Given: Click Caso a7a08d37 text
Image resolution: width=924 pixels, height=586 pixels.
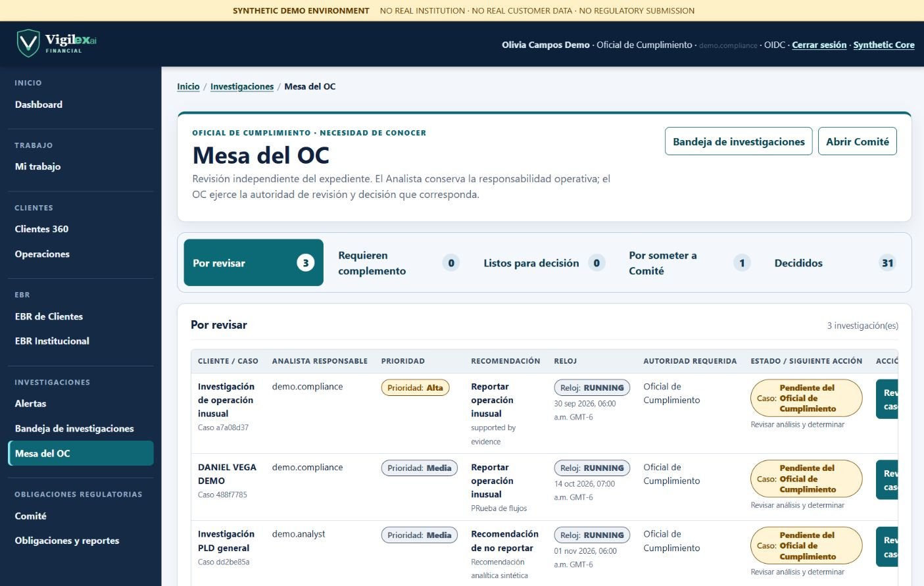Looking at the screenshot, I should (223, 427).
